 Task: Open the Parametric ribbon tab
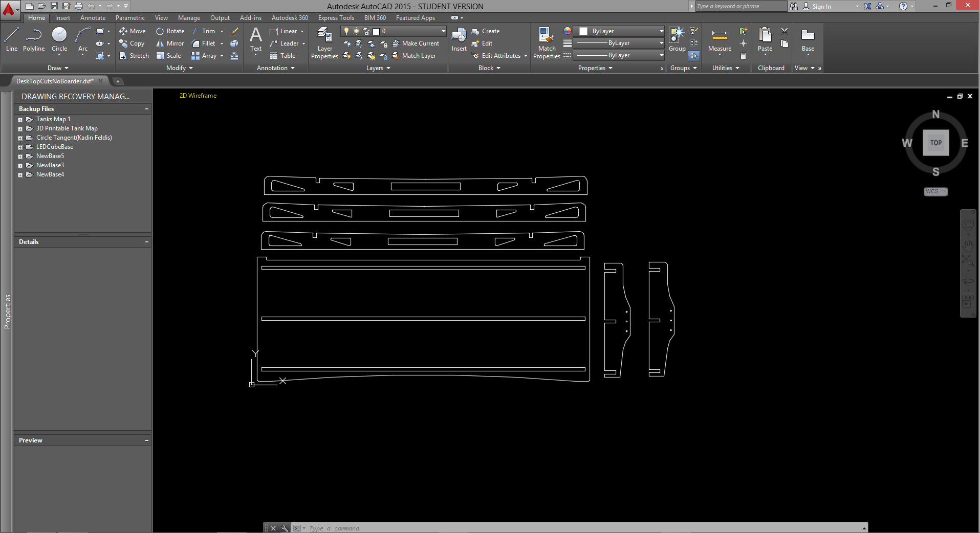[x=130, y=18]
